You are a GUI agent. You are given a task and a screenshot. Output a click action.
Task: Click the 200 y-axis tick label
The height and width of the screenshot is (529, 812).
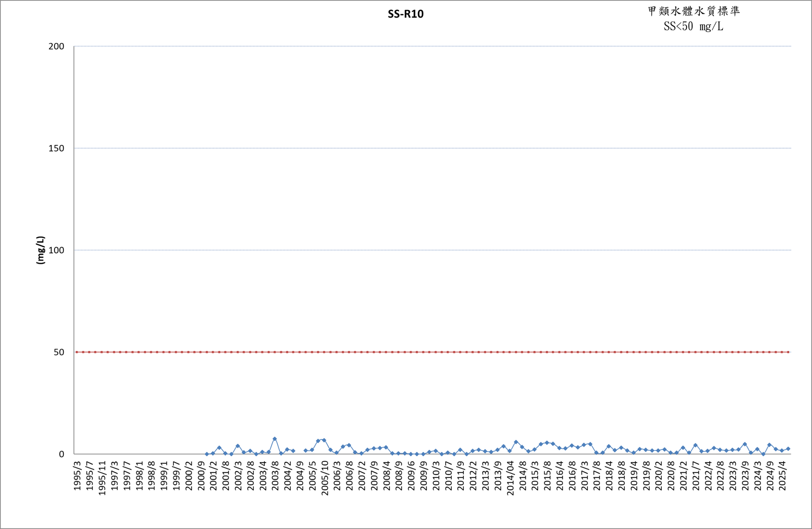pyautogui.click(x=56, y=46)
